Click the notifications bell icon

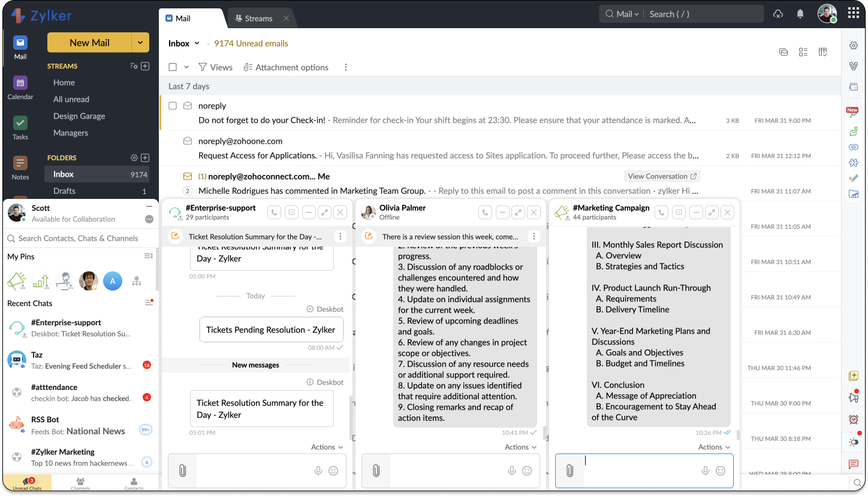(800, 14)
